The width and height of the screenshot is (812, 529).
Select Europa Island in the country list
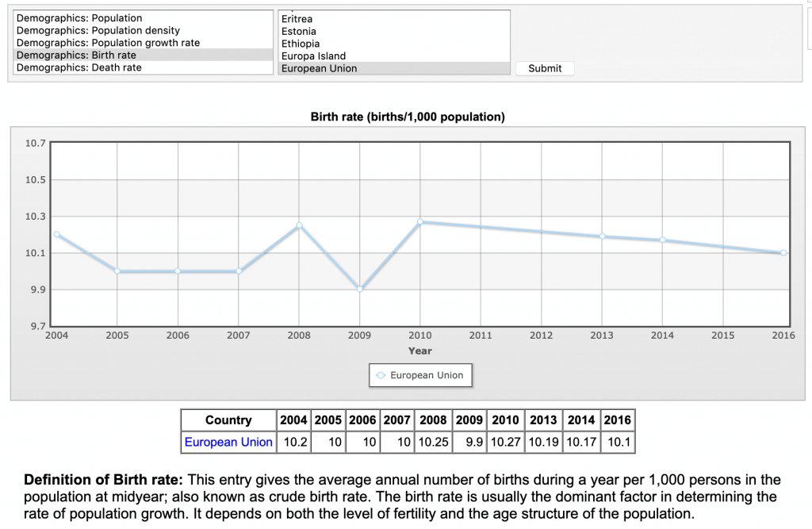point(394,56)
